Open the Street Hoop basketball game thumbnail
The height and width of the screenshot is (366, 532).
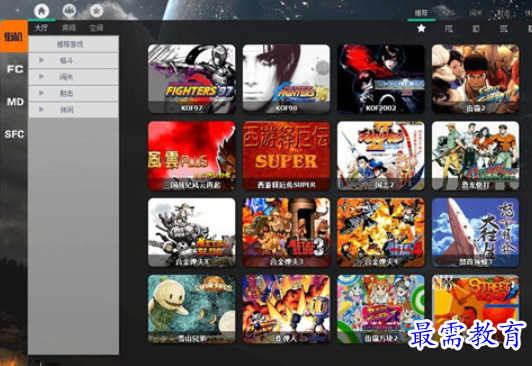[475, 309]
